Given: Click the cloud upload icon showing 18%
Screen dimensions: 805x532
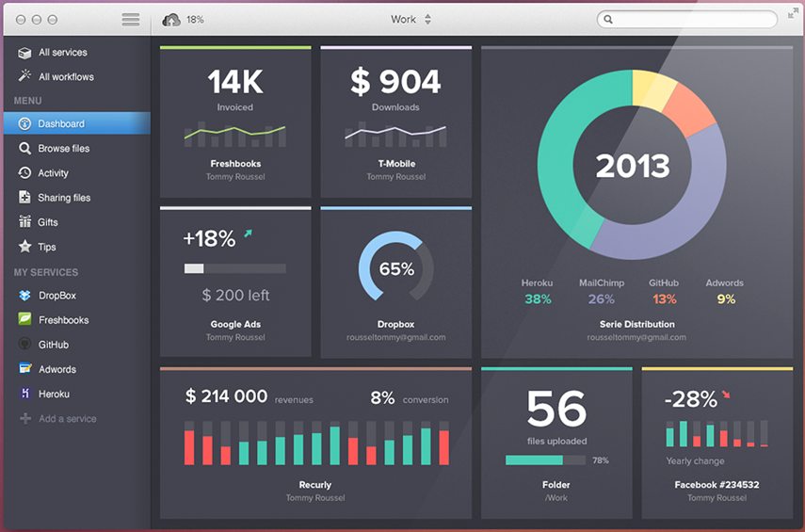Looking at the screenshot, I should click(171, 20).
